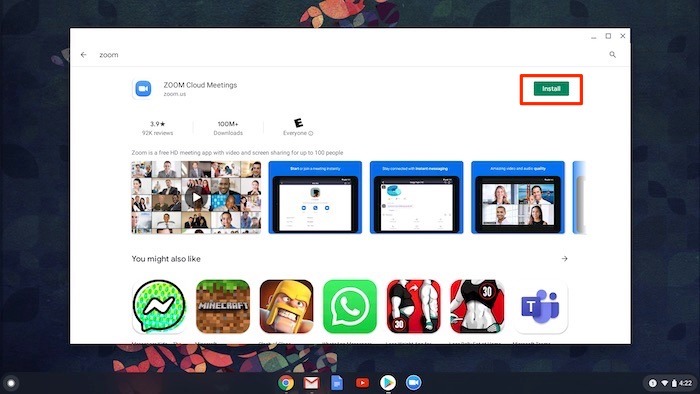Open the notification count badge in tray
700x394 pixels.
(x=652, y=383)
